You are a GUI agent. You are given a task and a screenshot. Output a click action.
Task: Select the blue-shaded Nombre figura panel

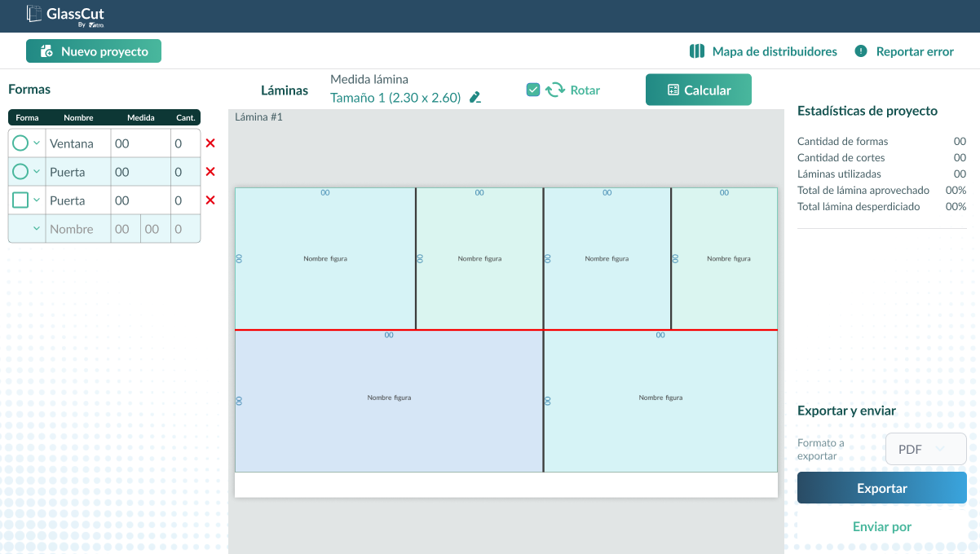[389, 401]
